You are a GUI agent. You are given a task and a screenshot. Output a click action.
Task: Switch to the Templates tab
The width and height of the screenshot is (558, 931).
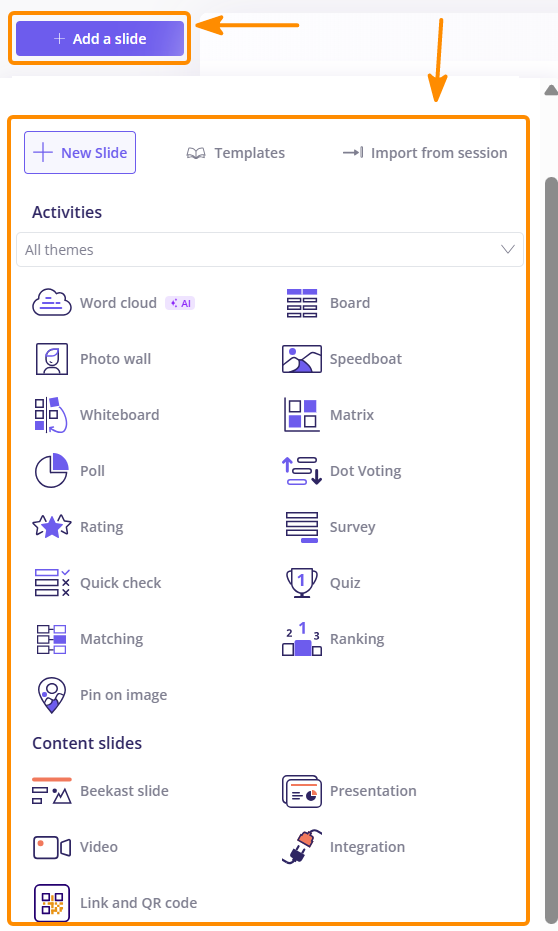236,153
